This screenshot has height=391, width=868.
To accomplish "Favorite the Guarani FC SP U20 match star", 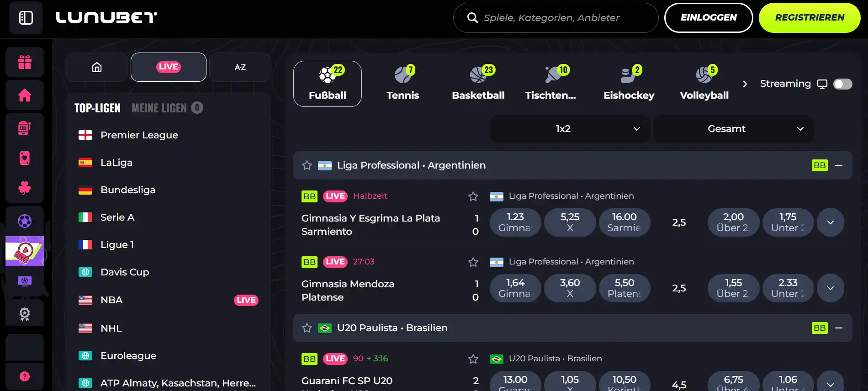I will point(473,359).
